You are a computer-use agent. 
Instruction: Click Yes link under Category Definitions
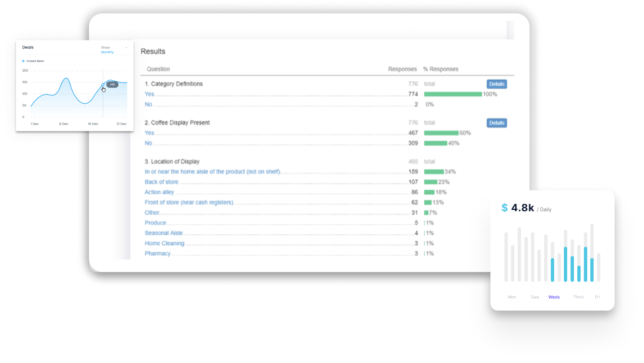[149, 94]
